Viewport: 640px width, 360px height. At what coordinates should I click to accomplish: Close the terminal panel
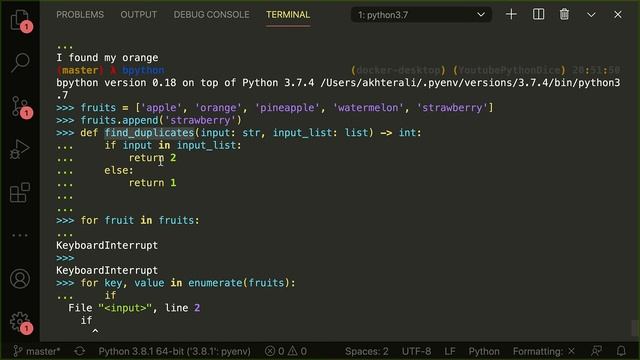tap(618, 15)
